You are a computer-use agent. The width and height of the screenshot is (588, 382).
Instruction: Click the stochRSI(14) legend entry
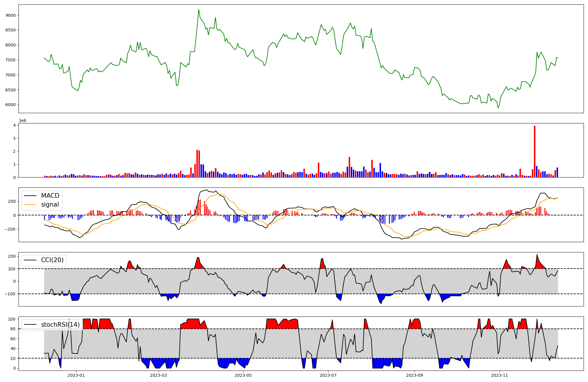coord(60,325)
